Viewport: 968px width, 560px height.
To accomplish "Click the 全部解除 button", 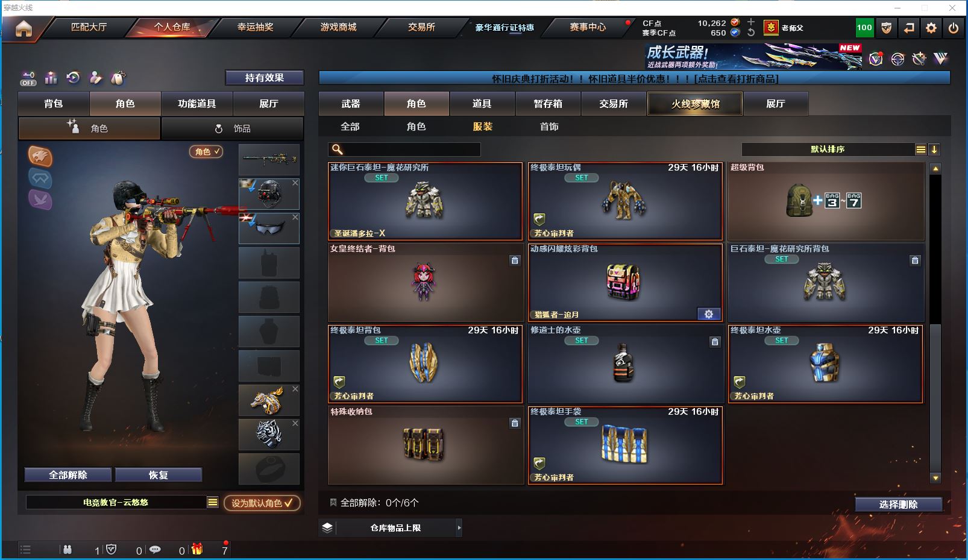I will tap(68, 475).
